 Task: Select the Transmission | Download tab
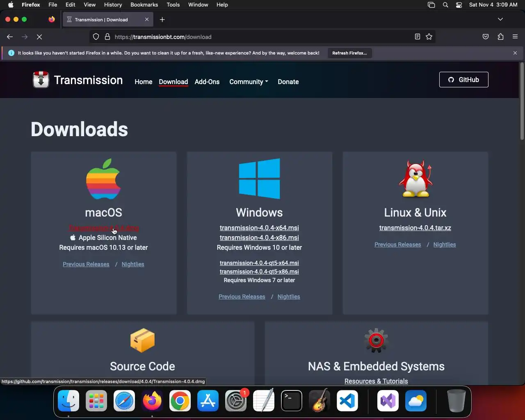(108, 20)
